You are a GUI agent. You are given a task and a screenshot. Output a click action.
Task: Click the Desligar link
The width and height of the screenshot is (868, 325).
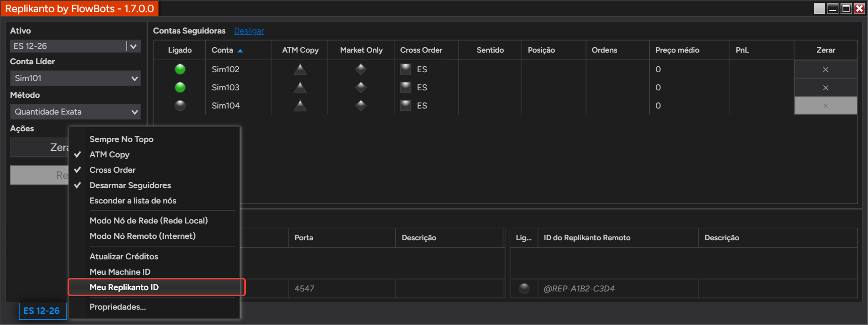249,31
